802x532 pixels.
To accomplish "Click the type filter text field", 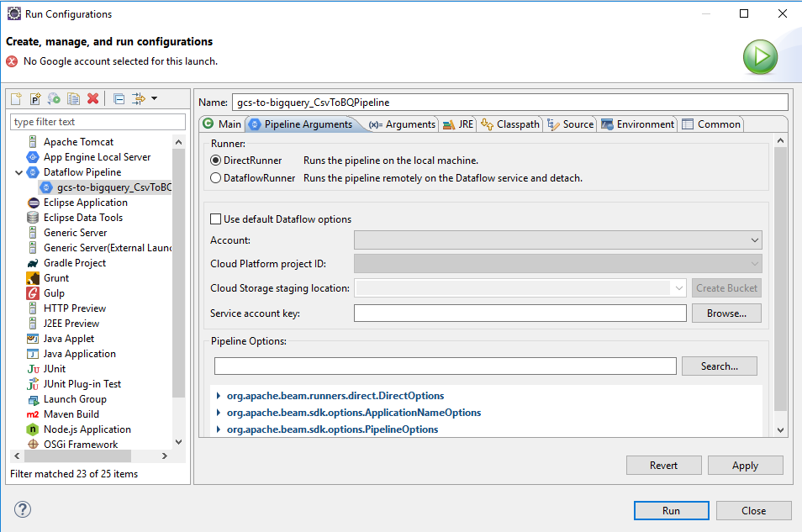I will (98, 122).
